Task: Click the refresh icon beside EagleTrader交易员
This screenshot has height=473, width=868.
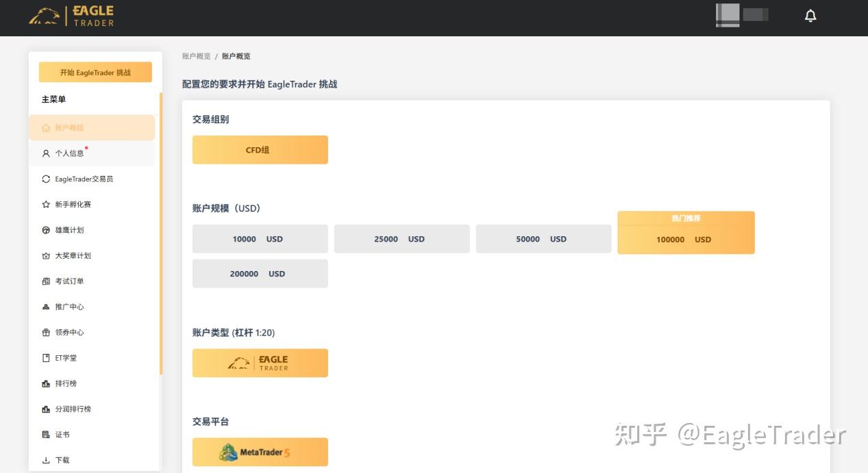Action: point(46,179)
